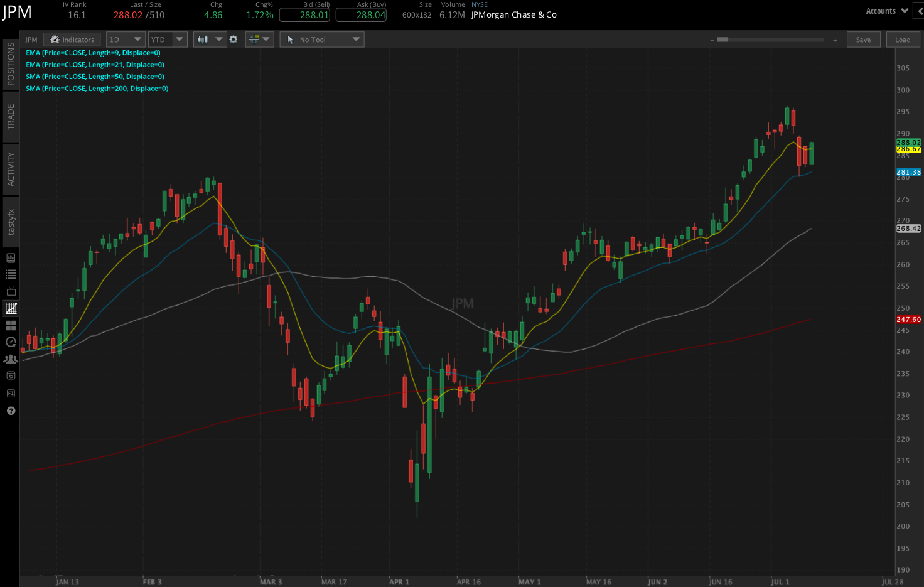
Task: Click the zoom out minus button
Action: [712, 40]
